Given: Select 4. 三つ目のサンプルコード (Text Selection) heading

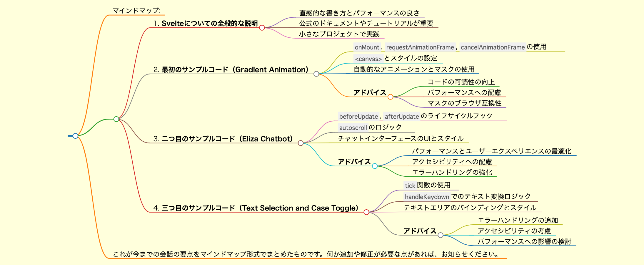Looking at the screenshot, I should pyautogui.click(x=256, y=208).
